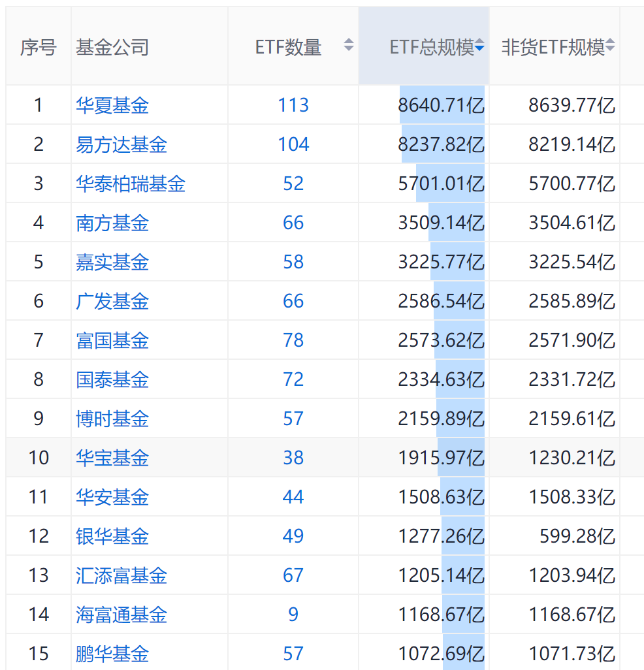644x670 pixels.
Task: Click ETF count 72 for 国泰基金
Action: (293, 379)
